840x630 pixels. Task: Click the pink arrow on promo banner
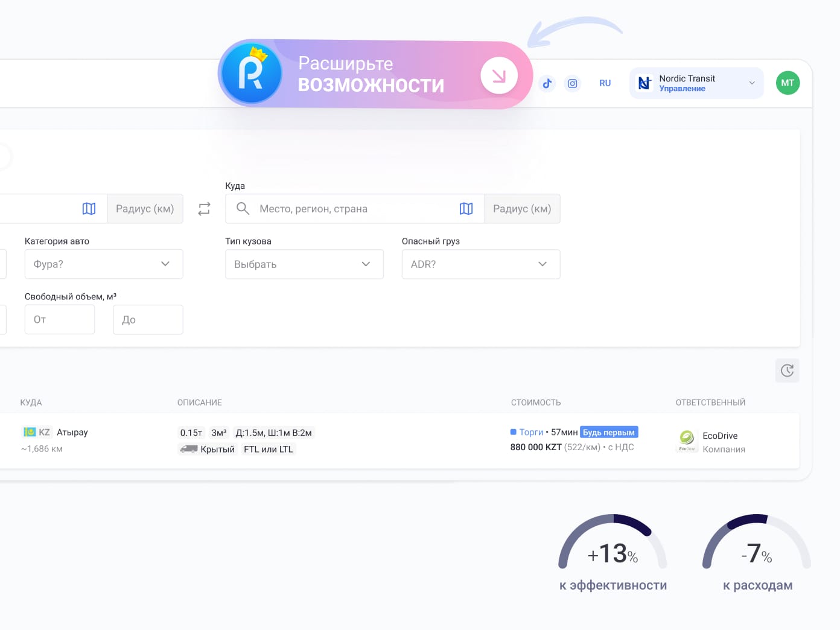click(x=498, y=75)
